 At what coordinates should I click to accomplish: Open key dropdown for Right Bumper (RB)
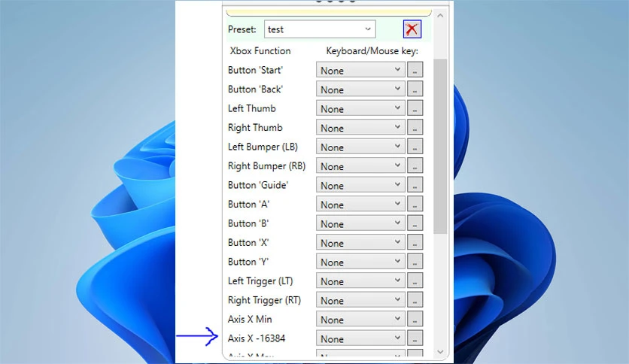click(360, 166)
